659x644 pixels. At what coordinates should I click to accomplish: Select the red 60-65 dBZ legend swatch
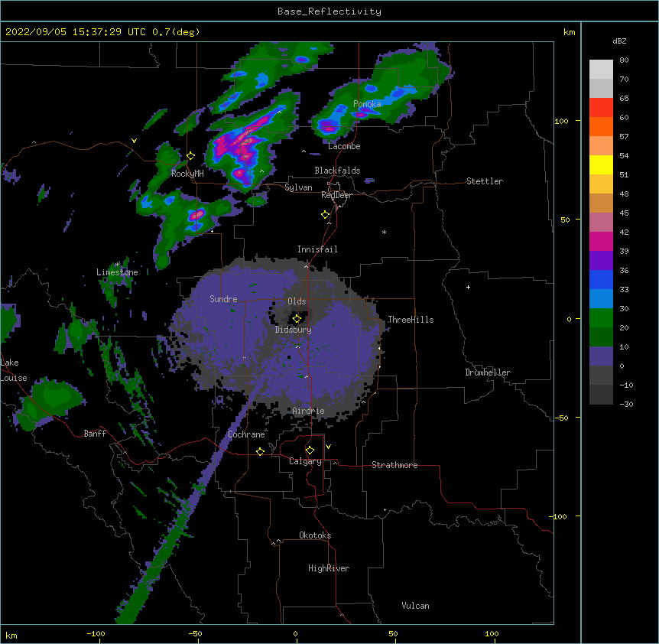click(601, 107)
